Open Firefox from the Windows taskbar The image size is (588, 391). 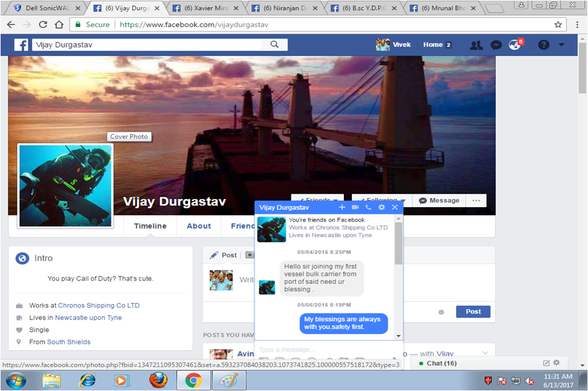[158, 381]
